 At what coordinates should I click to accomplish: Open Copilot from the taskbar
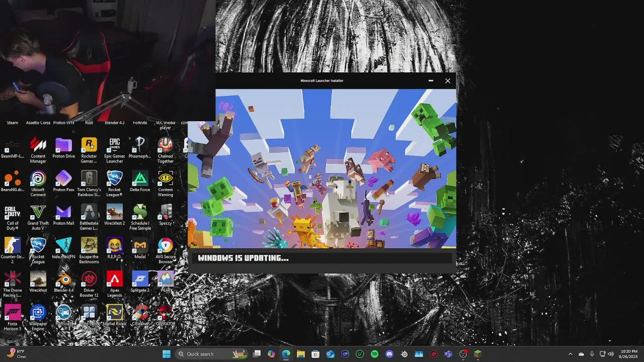tap(271, 354)
